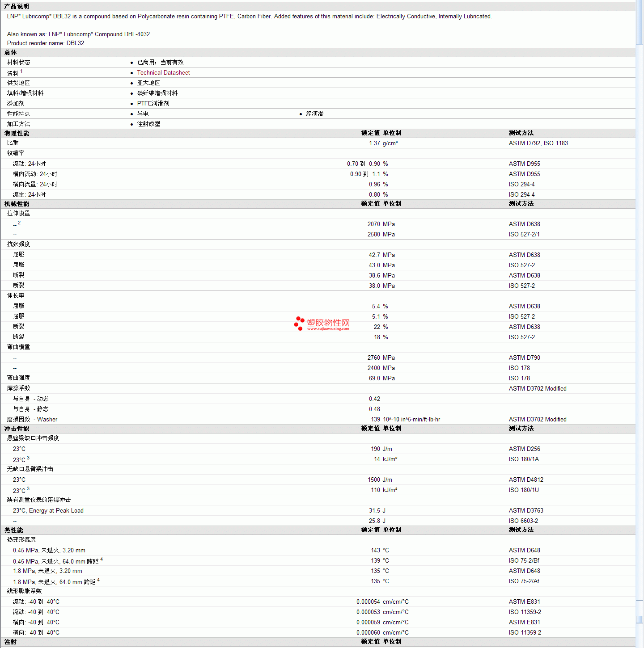Click the 伸长率 row label
The width and height of the screenshot is (644, 648).
click(16, 295)
